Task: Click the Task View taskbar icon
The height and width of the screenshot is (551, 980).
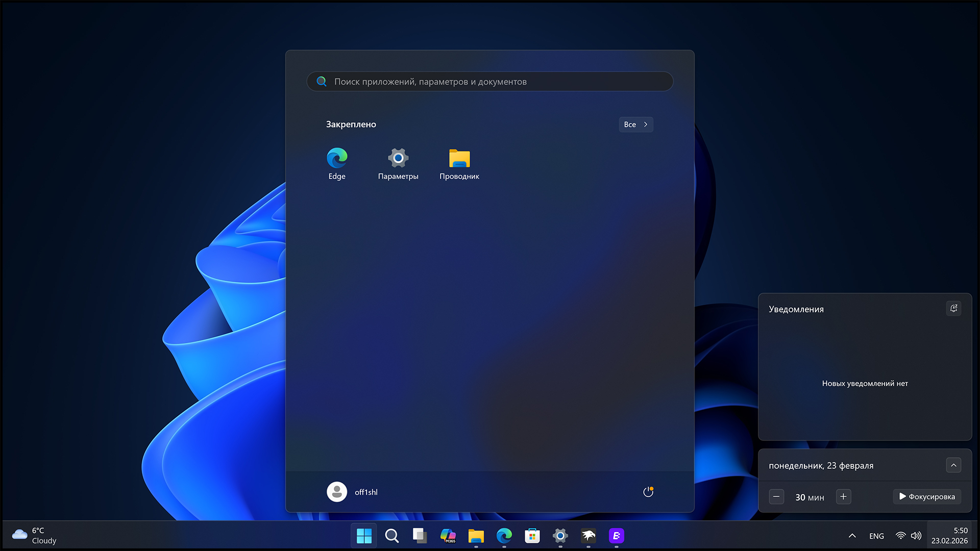Action: coord(420,536)
